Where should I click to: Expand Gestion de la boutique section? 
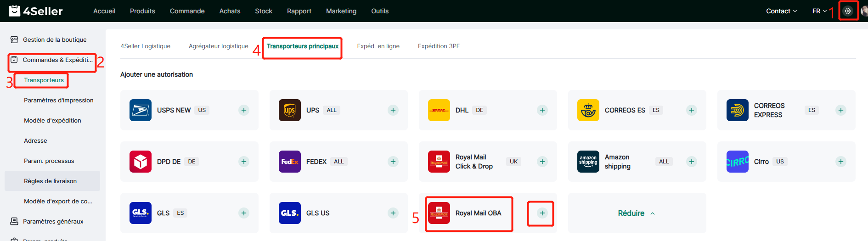click(54, 40)
